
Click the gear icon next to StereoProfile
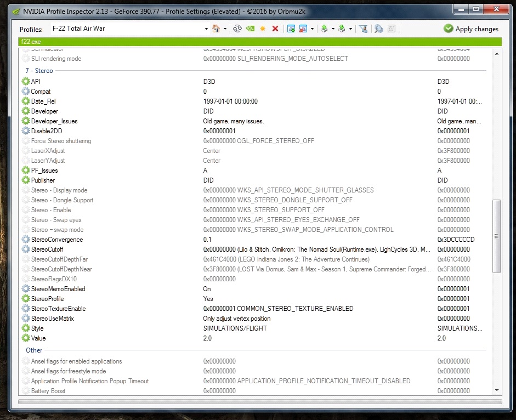(26, 298)
